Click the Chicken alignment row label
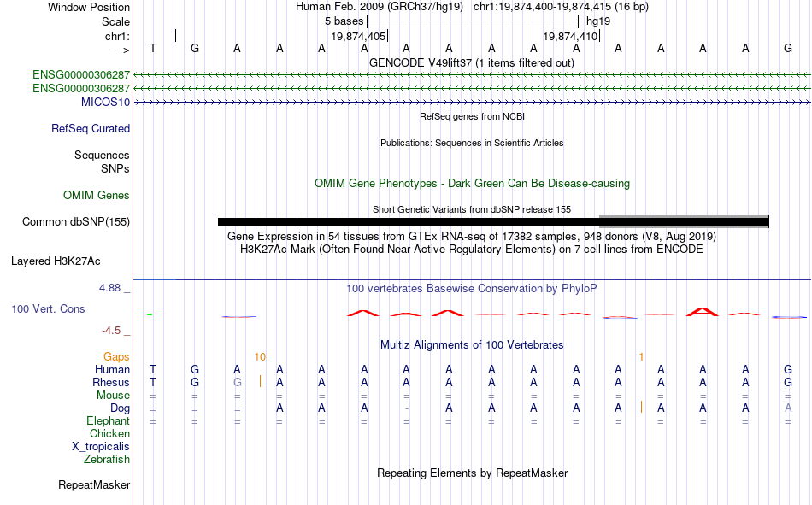The image size is (812, 505). (109, 433)
